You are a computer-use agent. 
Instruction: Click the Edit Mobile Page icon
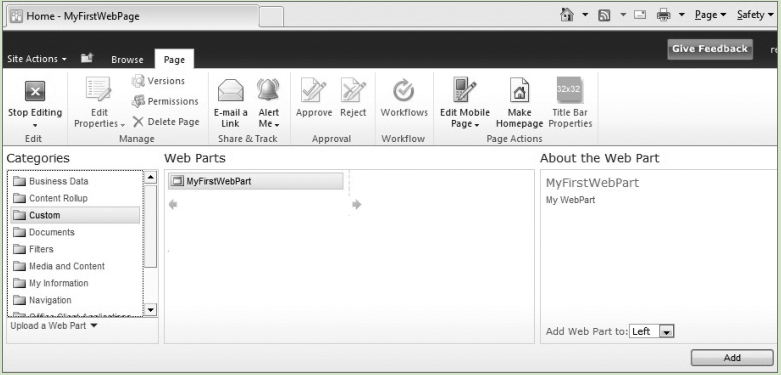click(465, 90)
